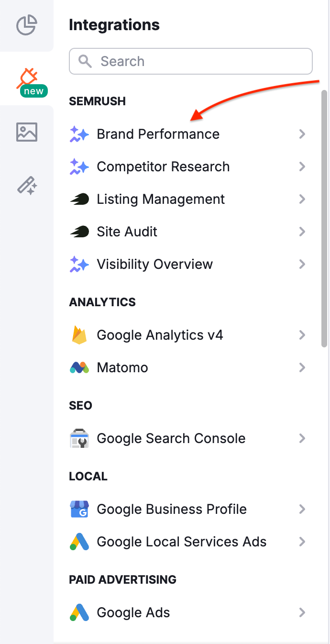This screenshot has width=330, height=644.
Task: Click the Google Ads icon
Action: point(79,612)
